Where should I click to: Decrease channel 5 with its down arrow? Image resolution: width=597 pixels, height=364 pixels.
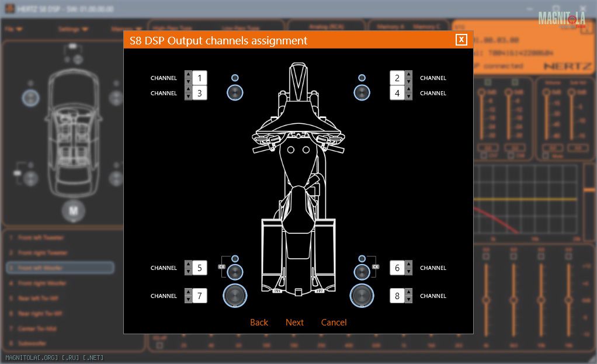tap(188, 272)
